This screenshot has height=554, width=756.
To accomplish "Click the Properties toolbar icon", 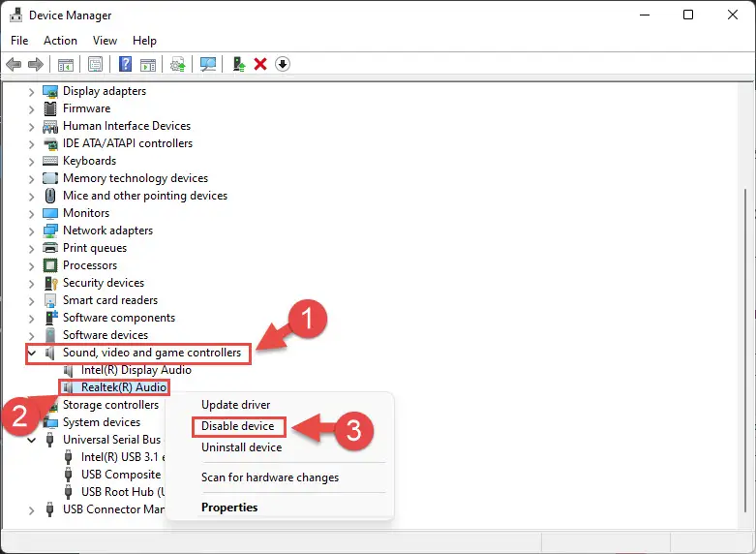I will click(x=95, y=64).
